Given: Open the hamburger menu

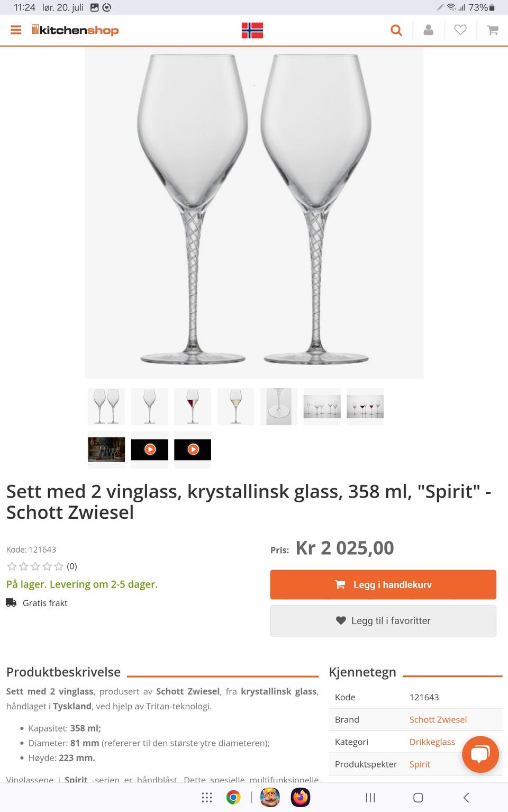Looking at the screenshot, I should coord(16,30).
